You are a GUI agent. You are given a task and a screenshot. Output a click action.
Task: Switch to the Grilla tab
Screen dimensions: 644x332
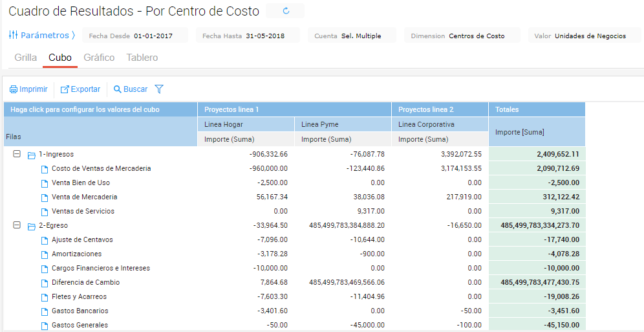click(26, 58)
